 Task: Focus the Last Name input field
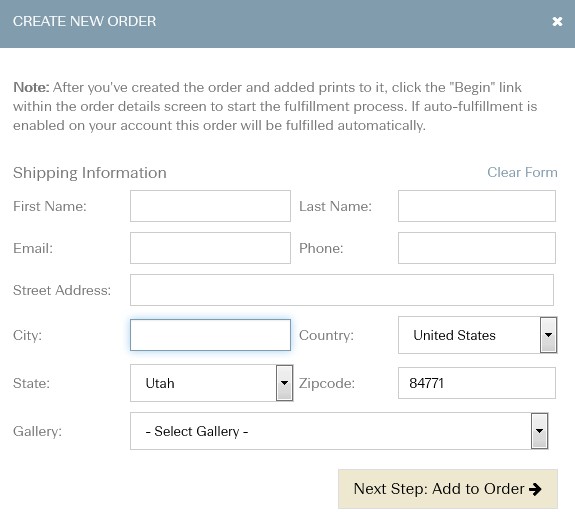click(477, 206)
